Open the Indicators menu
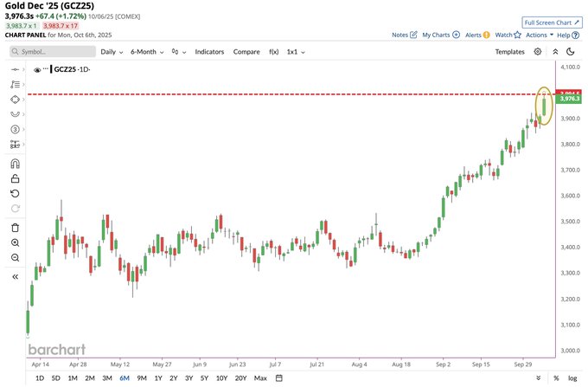This screenshot has height=387, width=588. 209,52
